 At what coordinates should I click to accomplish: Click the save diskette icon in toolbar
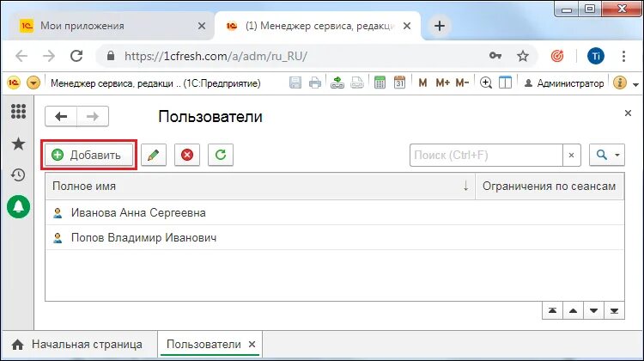pyautogui.click(x=295, y=83)
